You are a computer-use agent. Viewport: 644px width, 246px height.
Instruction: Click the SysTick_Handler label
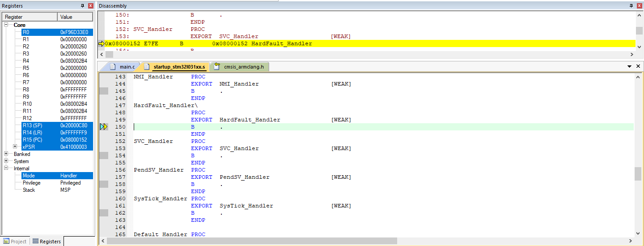161,199
